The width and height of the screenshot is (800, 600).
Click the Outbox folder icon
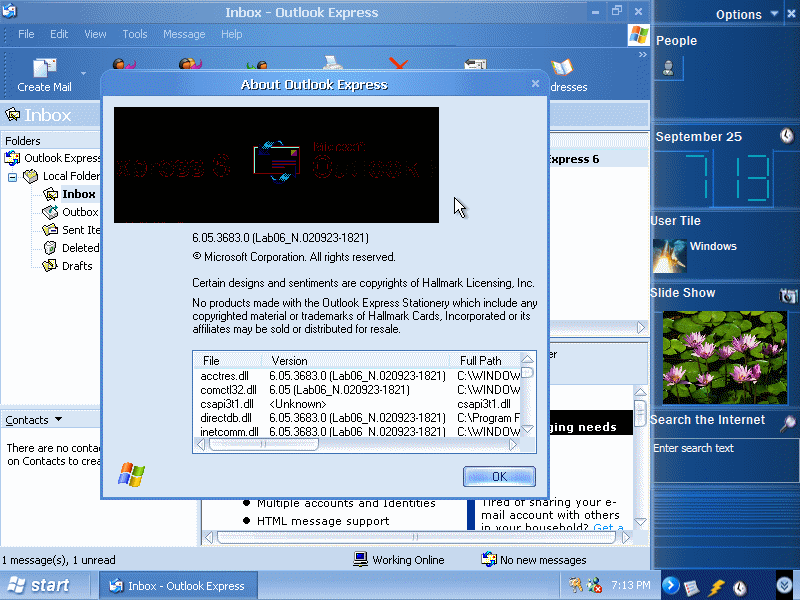50,212
